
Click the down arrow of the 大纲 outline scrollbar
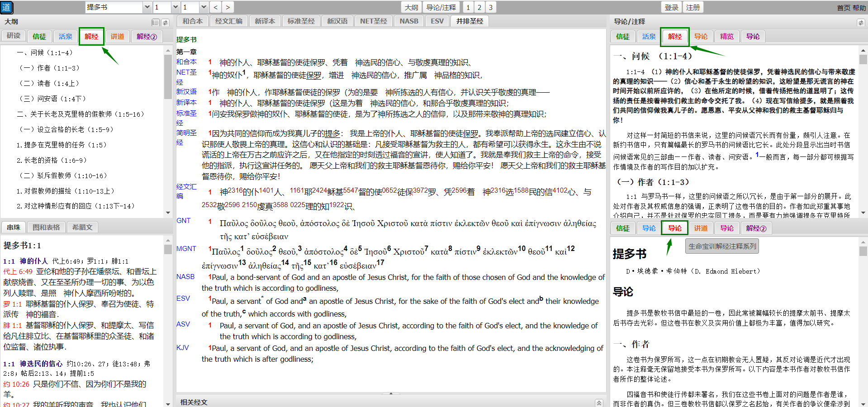[x=168, y=213]
